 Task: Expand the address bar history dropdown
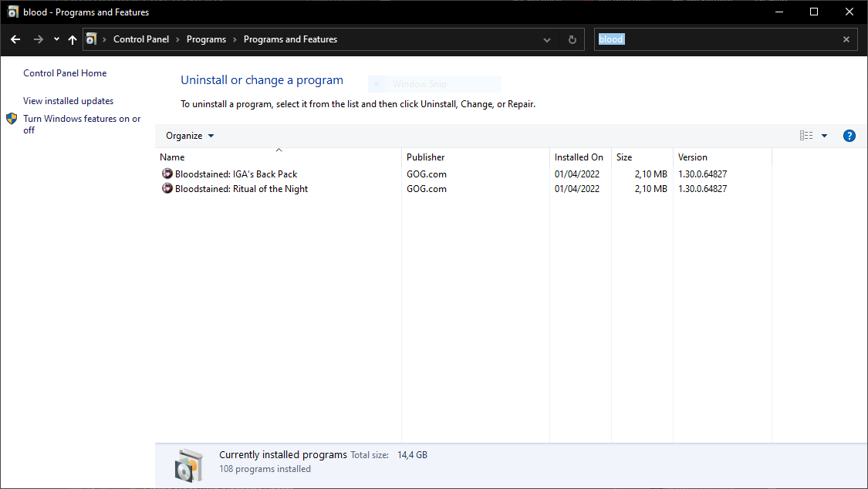[x=547, y=40]
